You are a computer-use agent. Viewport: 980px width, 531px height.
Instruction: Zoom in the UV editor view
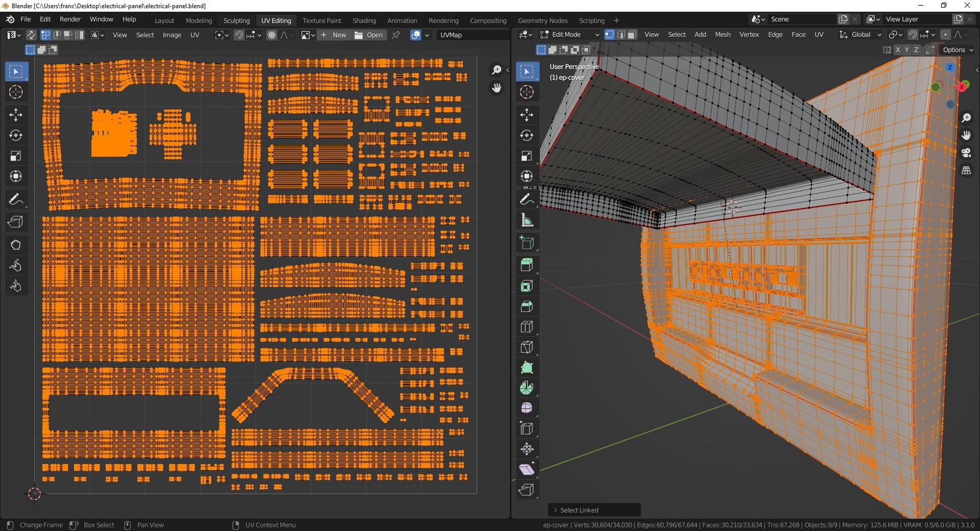(496, 70)
